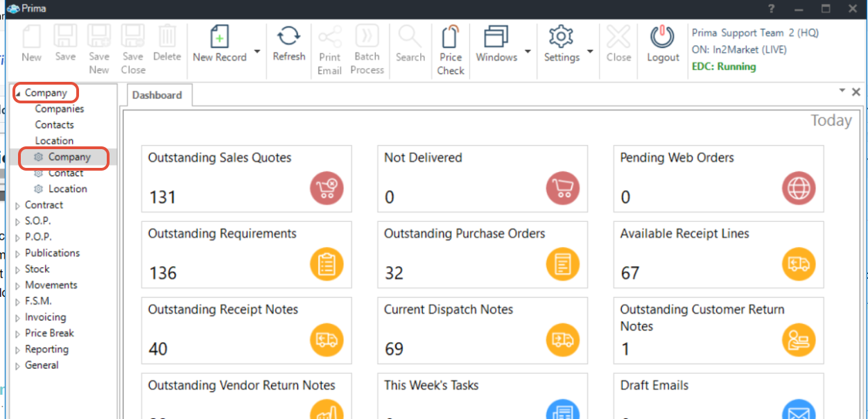This screenshot has width=868, height=419.
Task: Click the Close toolbar icon
Action: (618, 36)
